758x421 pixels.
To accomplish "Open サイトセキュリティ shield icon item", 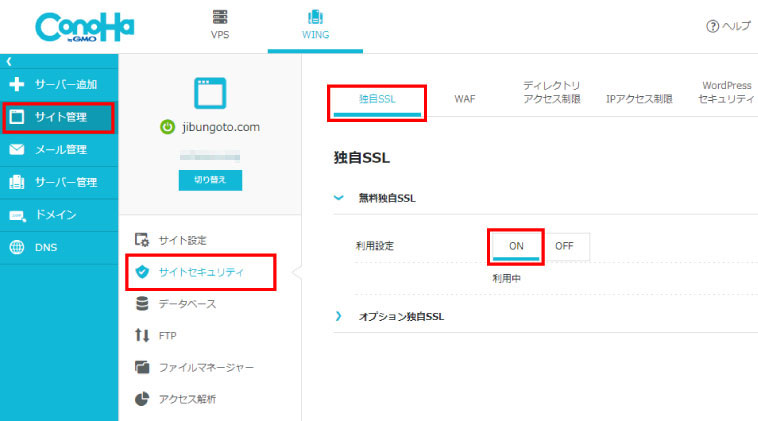I will click(x=142, y=272).
